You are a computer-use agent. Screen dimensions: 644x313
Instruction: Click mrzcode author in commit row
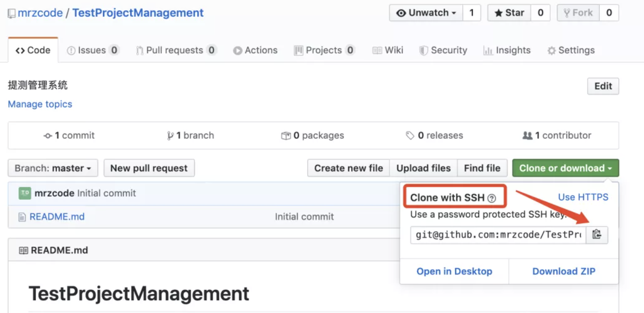tap(54, 193)
